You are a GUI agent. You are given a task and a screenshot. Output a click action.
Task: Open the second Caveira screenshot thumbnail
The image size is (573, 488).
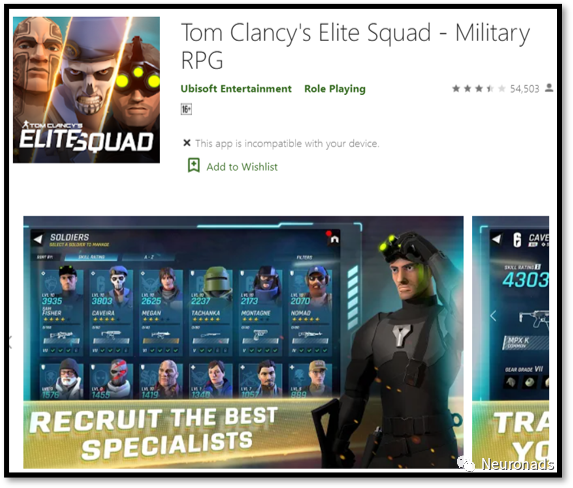(511, 342)
